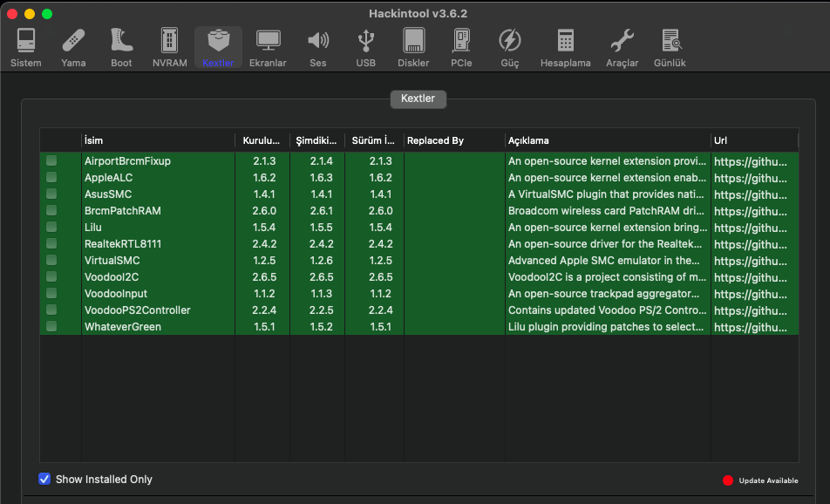Select the PCIe toolbar icon
The image size is (830, 504).
(461, 47)
